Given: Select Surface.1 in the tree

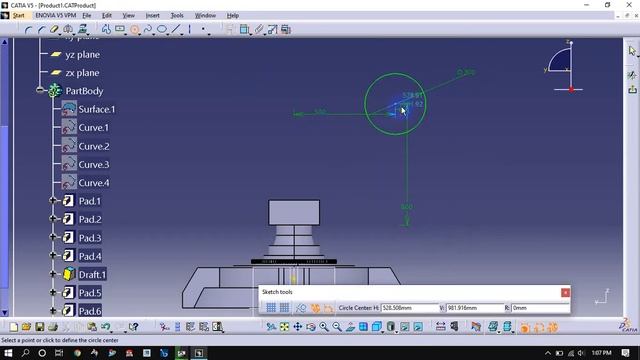Looking at the screenshot, I should [97, 109].
